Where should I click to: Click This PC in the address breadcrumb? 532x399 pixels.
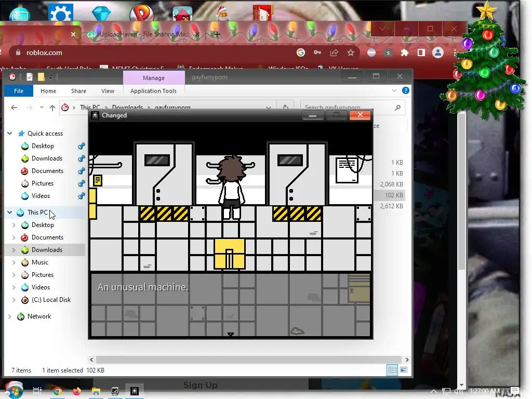pyautogui.click(x=90, y=108)
